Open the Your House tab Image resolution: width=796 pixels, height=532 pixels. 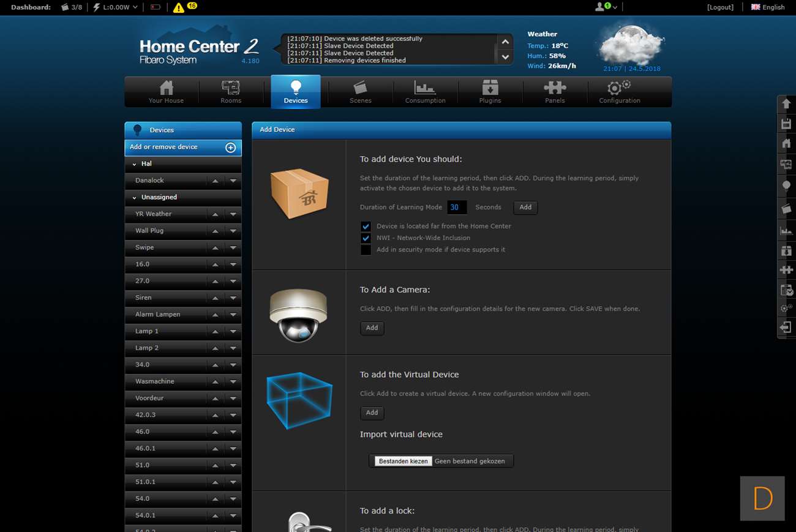[x=166, y=92]
